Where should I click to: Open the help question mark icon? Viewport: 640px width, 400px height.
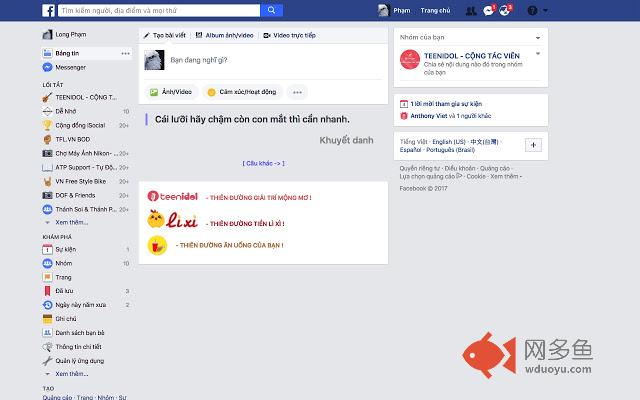[x=532, y=11]
